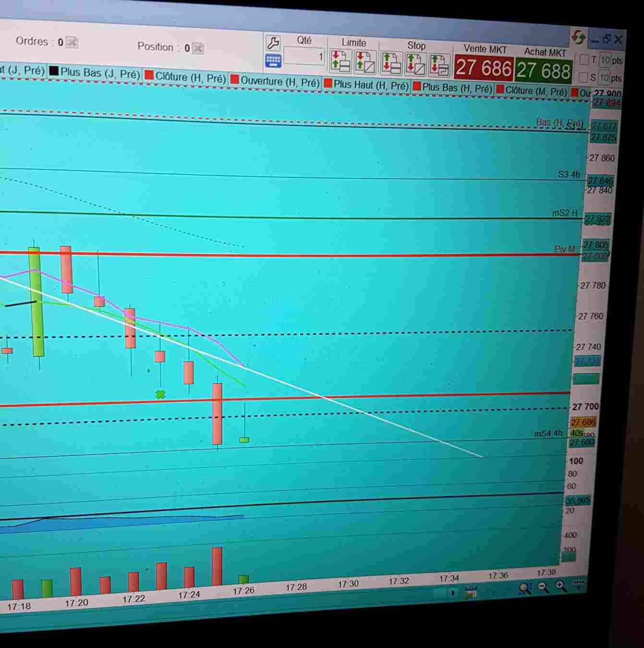Click the 17:26 time axis label
The width and height of the screenshot is (644, 648).
(243, 591)
